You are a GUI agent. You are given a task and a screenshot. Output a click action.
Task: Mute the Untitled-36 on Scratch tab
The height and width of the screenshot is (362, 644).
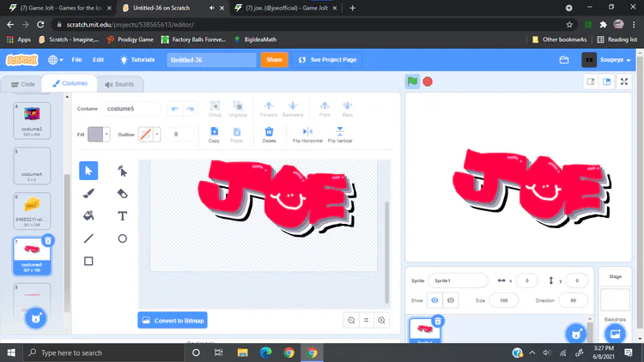coord(211,8)
